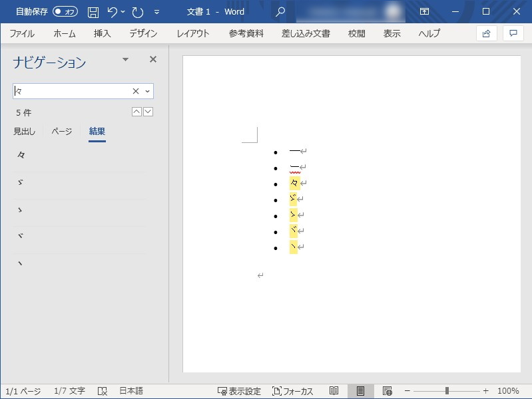Switch to 見出し navigation tab

(24, 132)
